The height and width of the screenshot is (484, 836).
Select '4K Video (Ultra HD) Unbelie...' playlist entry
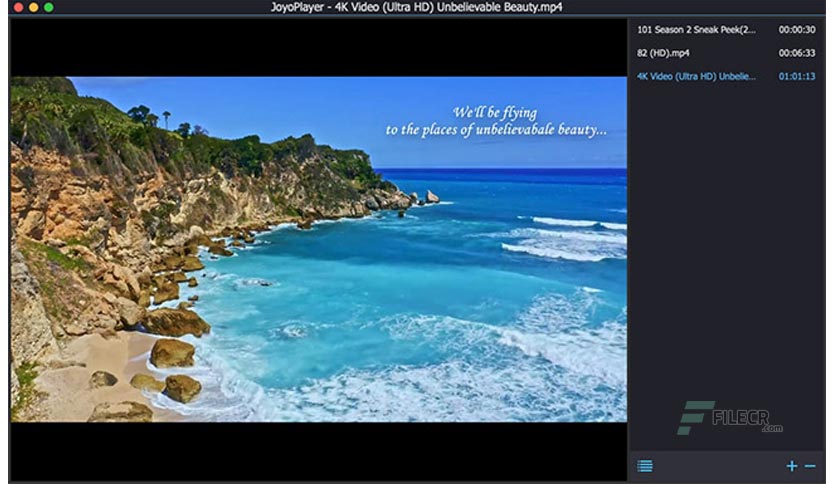click(727, 76)
